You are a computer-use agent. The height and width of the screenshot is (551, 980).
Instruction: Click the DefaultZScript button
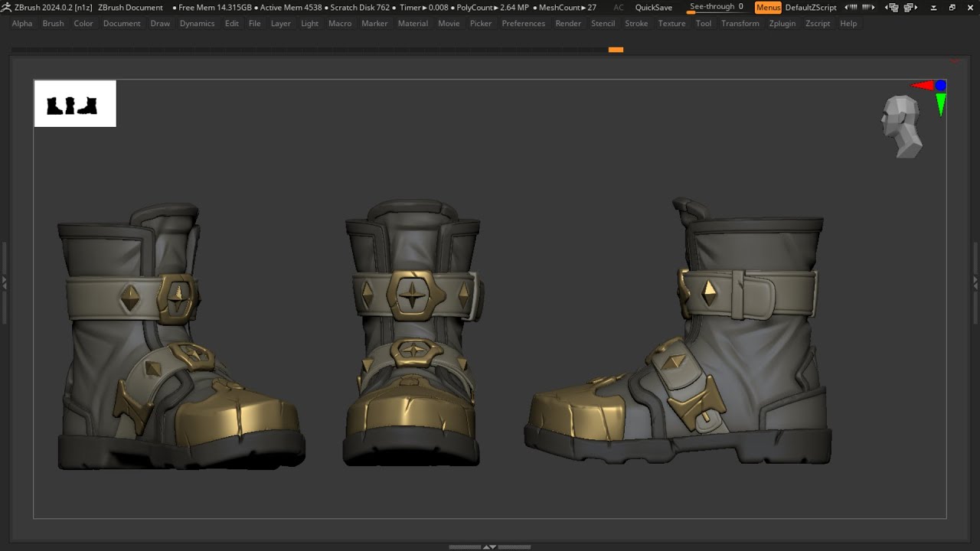pos(811,8)
